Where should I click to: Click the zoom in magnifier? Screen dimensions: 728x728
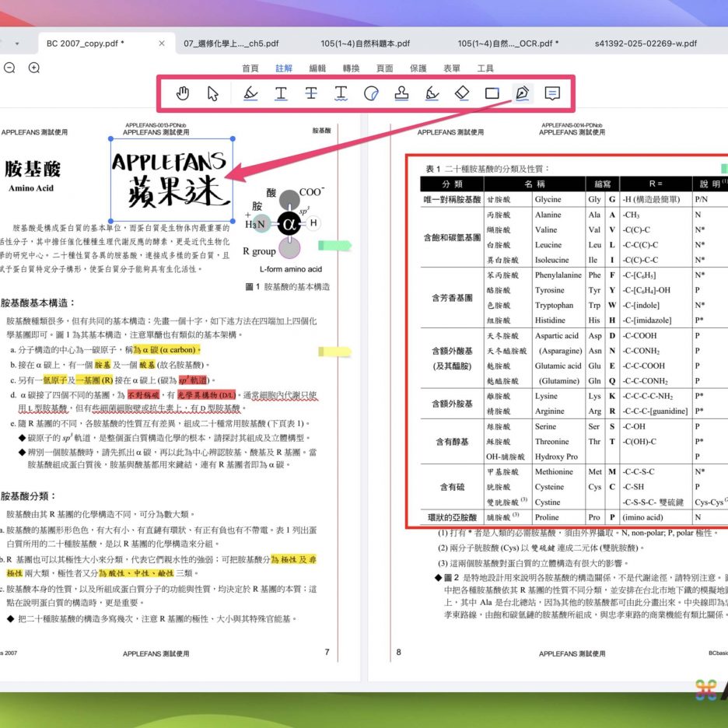tap(34, 68)
